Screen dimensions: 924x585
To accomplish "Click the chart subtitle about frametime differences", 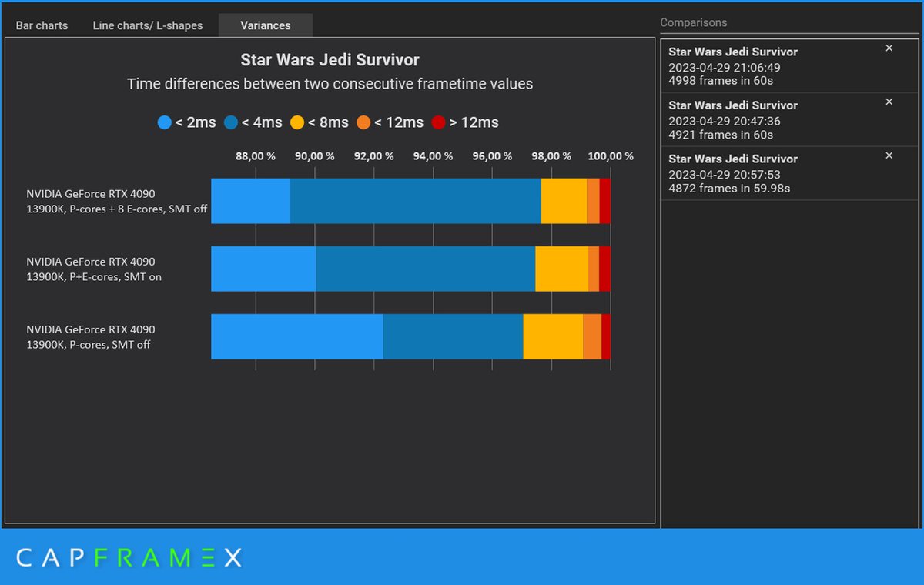I will 330,84.
